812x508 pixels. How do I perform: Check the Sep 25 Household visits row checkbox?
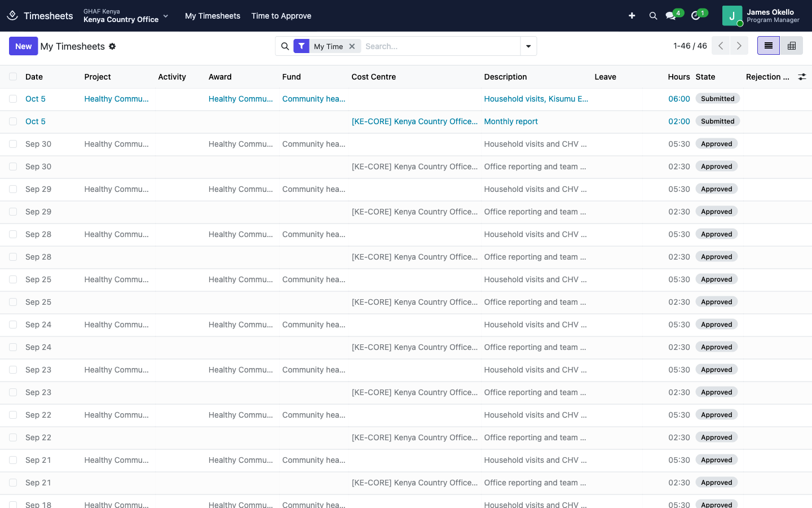pos(13,279)
